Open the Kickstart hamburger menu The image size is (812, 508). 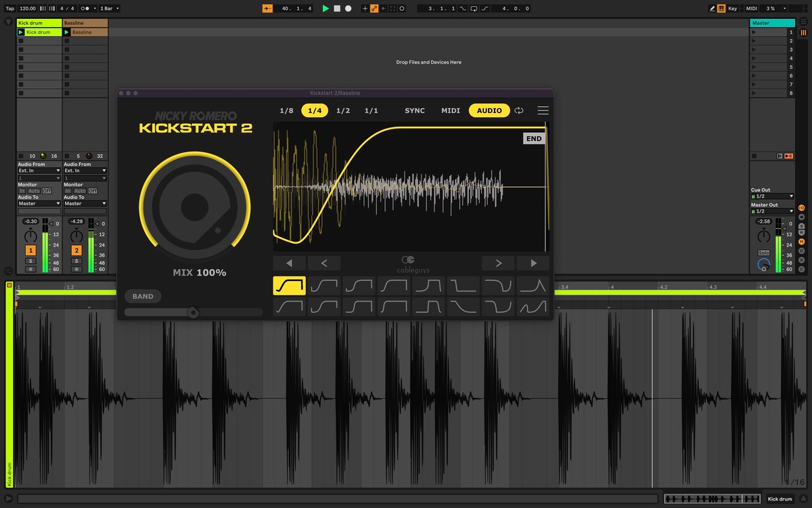543,110
